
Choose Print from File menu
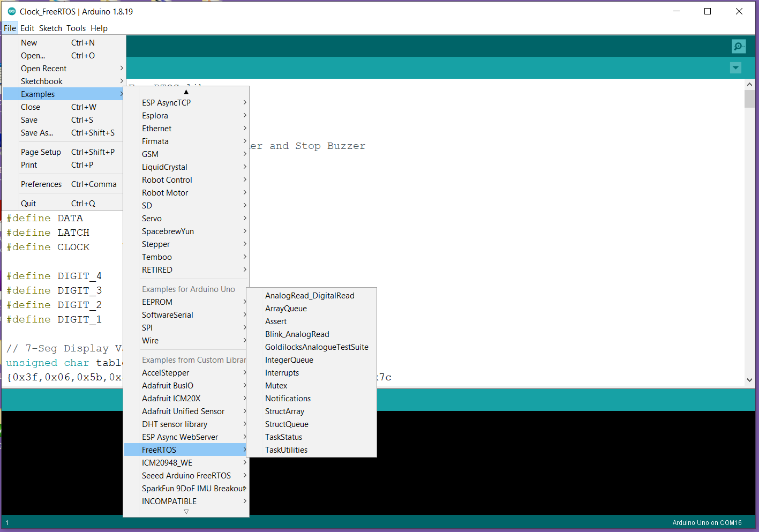click(x=64, y=165)
